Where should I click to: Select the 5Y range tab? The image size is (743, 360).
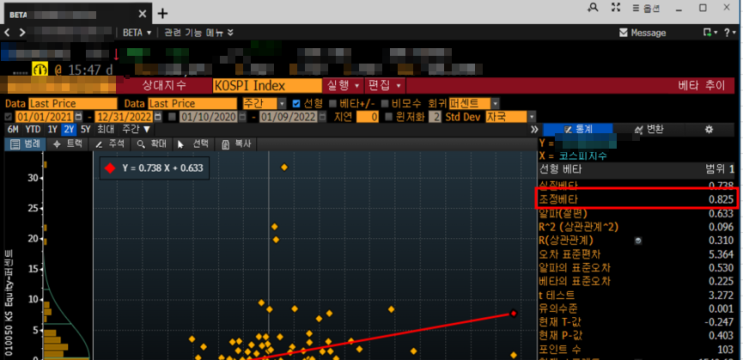click(85, 129)
